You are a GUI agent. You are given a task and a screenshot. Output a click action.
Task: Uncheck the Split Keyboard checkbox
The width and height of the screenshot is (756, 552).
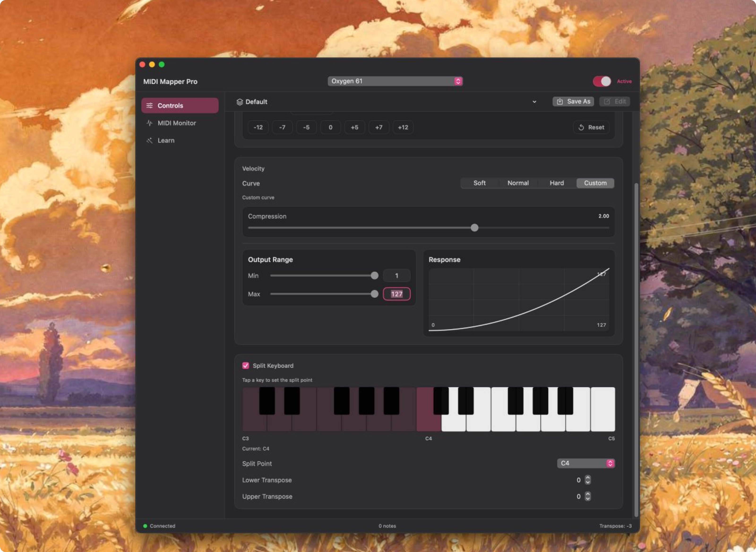(246, 366)
